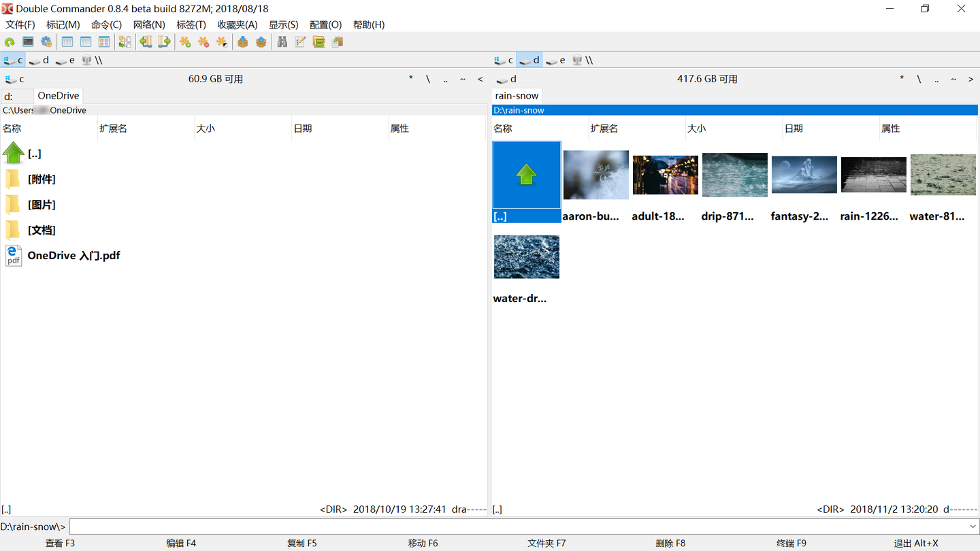Switch to brief view using toolbar icon
Viewport: 980px width, 551px height.
point(67,42)
